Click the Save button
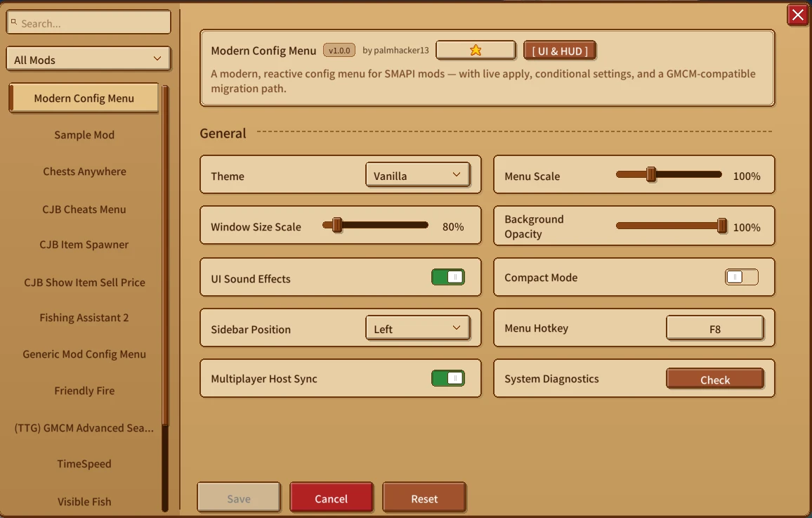This screenshot has height=518, width=812. point(239,498)
